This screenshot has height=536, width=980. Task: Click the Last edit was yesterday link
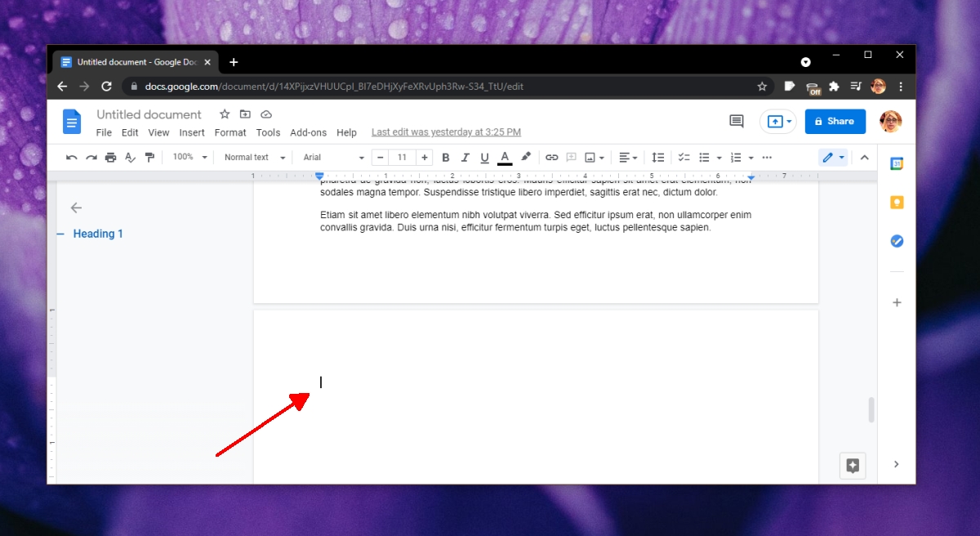446,132
